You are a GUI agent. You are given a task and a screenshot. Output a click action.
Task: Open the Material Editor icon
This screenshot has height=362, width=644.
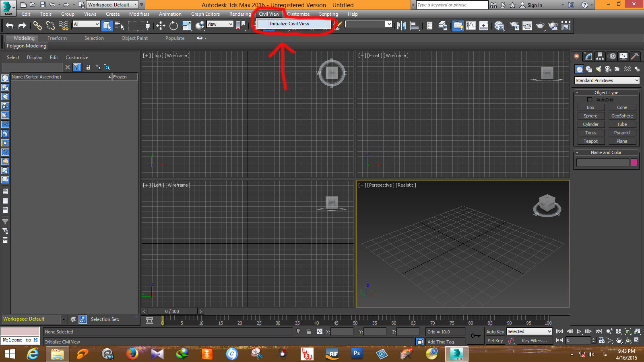point(499,26)
